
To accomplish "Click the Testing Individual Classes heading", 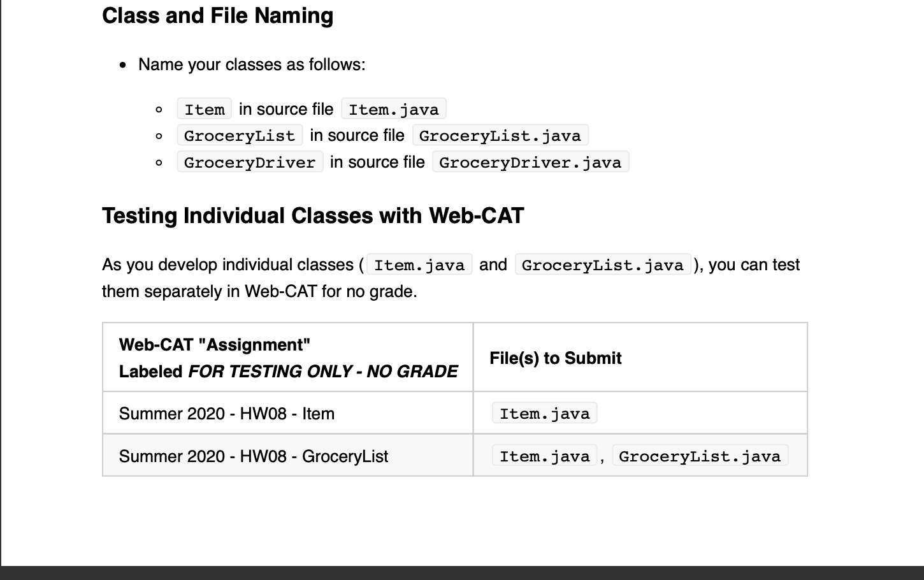I will point(312,215).
